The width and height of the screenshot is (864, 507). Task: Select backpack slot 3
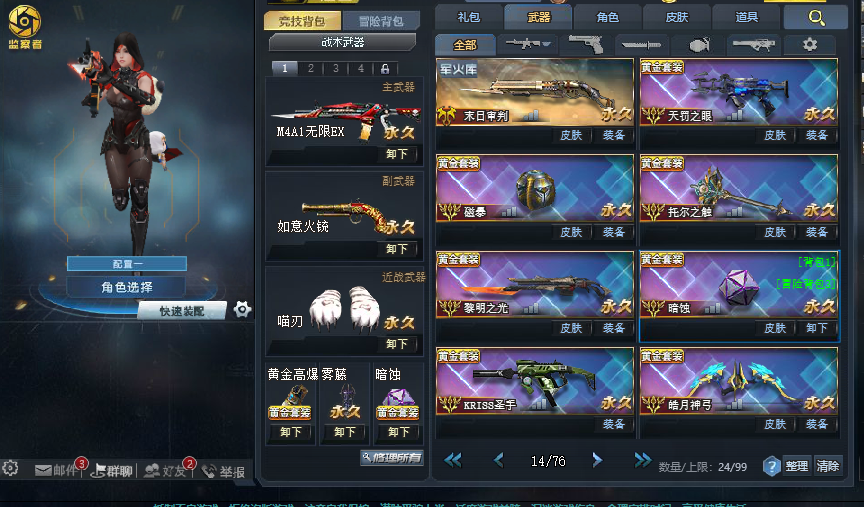point(336,68)
